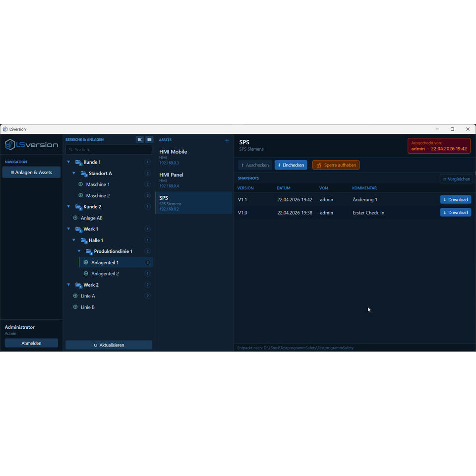Click the LSversion title bar app icon
The width and height of the screenshot is (476, 476).
[x=5, y=129]
